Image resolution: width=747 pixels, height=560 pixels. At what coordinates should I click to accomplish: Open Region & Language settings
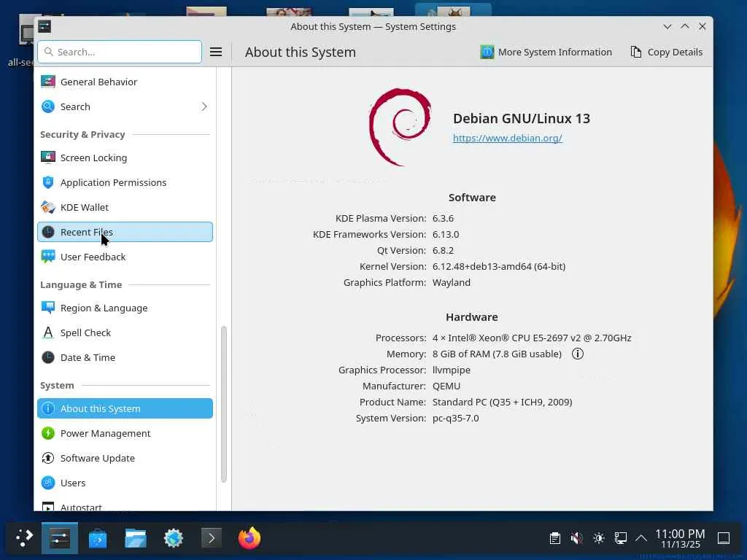(x=125, y=308)
